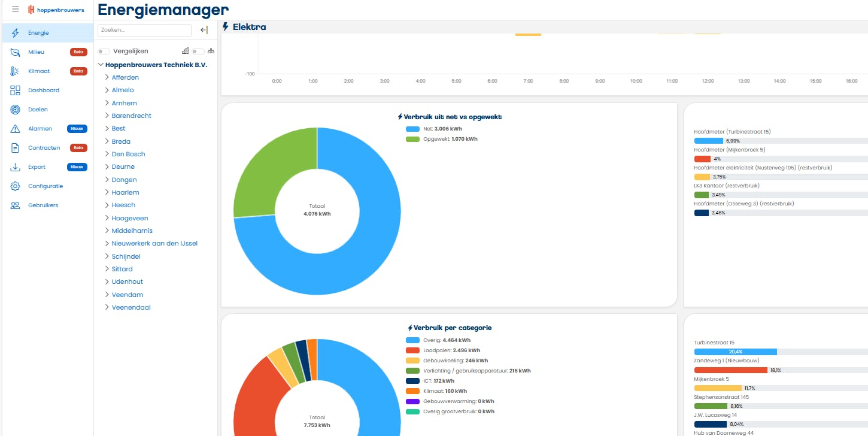Click the yellow Gebouwkoeling legend swatch
Image resolution: width=868 pixels, height=436 pixels.
pos(413,361)
